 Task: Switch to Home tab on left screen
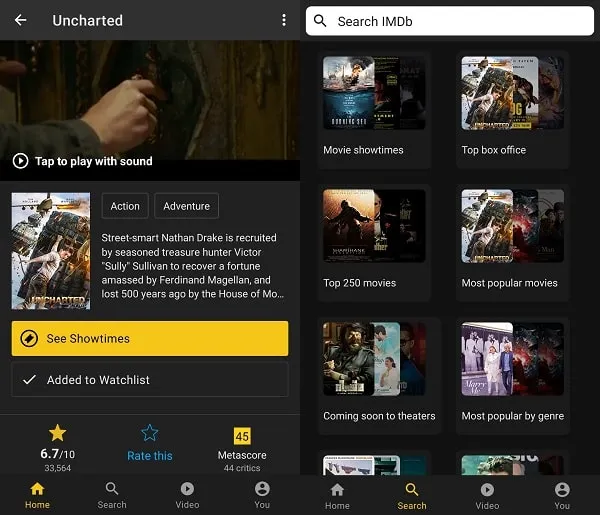point(37,495)
